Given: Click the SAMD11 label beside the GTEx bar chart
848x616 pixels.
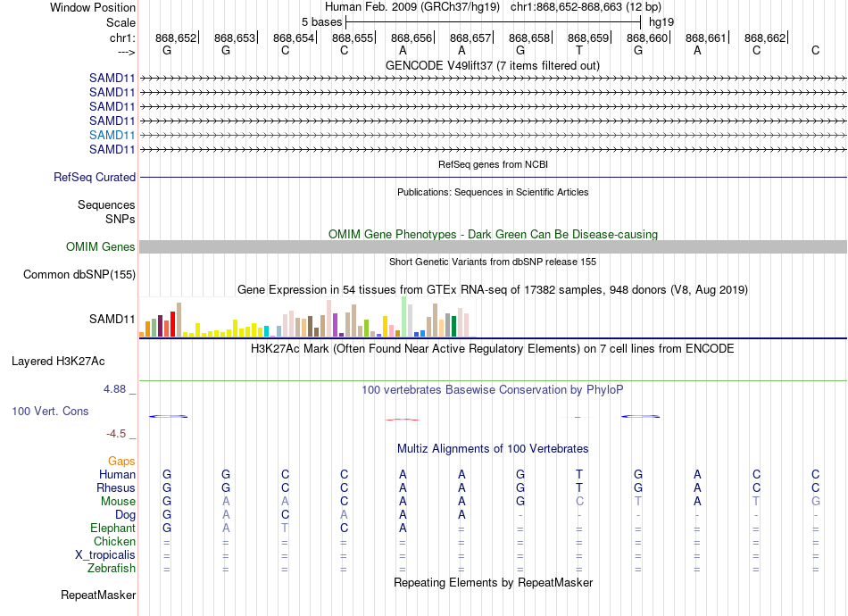Looking at the screenshot, I should tap(112, 319).
